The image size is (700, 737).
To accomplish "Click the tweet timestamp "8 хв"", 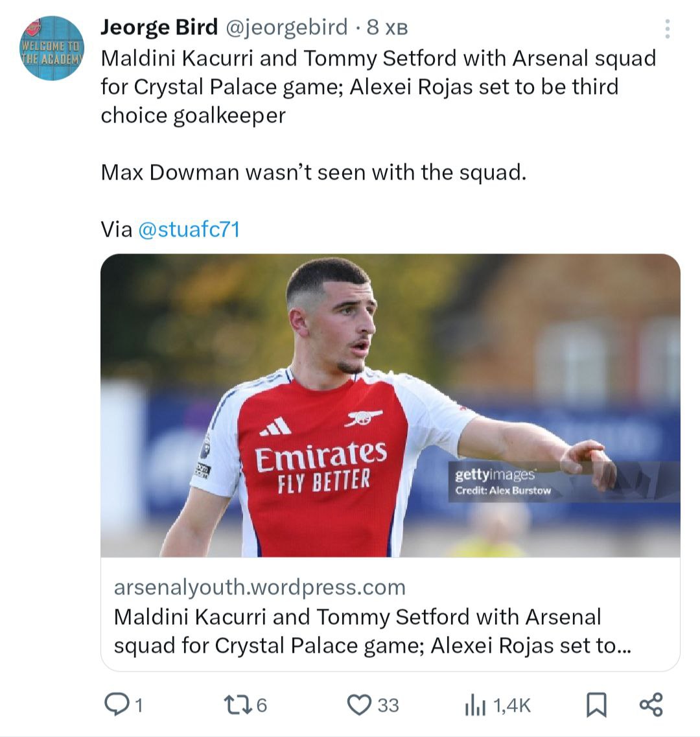I will coord(387,27).
